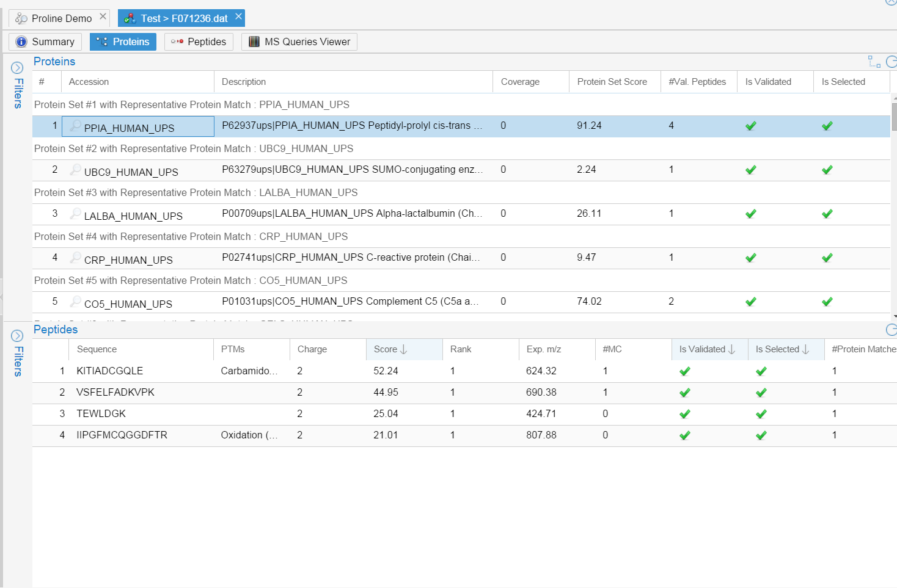
Task: Close the Proline Demo tab
Action: coord(103,17)
